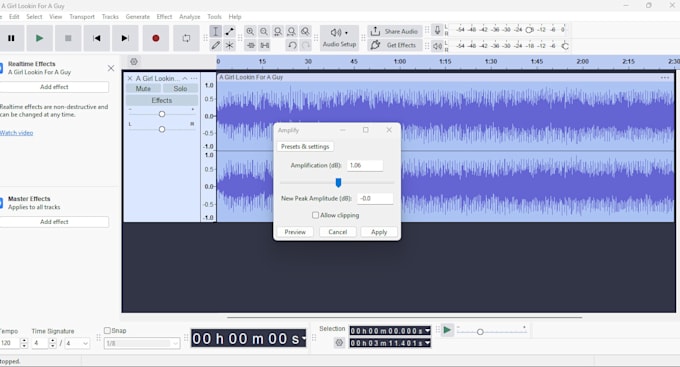680x367 pixels.
Task: Click the Redo arrow icon
Action: (306, 45)
